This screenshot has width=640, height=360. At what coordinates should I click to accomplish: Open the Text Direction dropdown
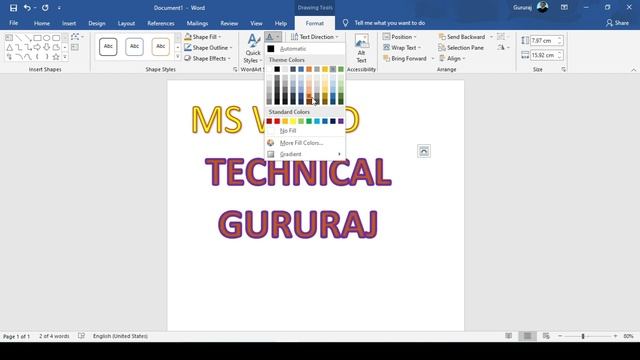(314, 37)
